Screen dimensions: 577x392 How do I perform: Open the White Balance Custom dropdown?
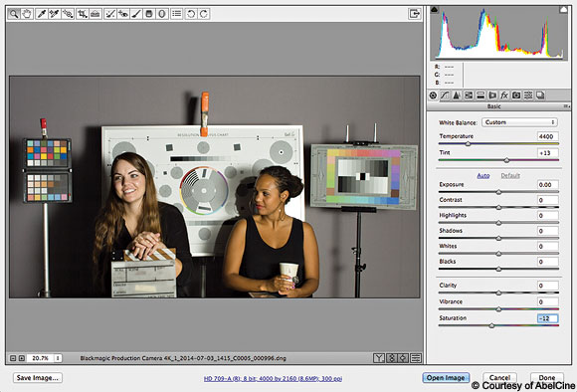pyautogui.click(x=519, y=122)
